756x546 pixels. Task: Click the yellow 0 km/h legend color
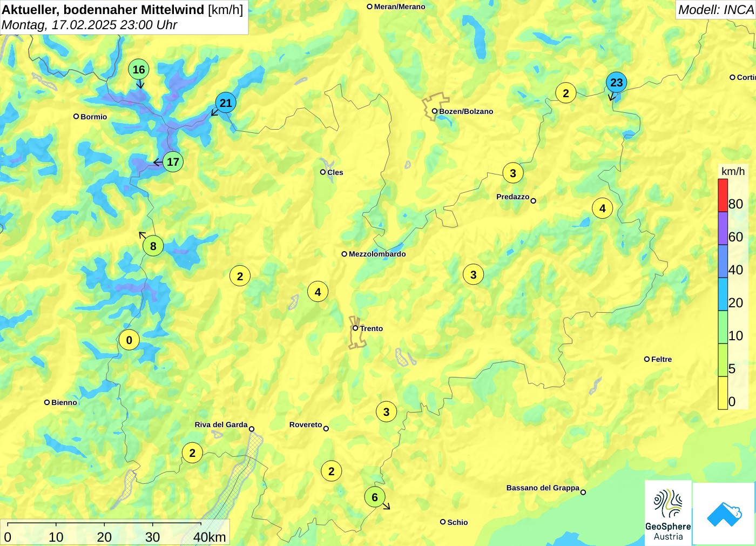[723, 393]
